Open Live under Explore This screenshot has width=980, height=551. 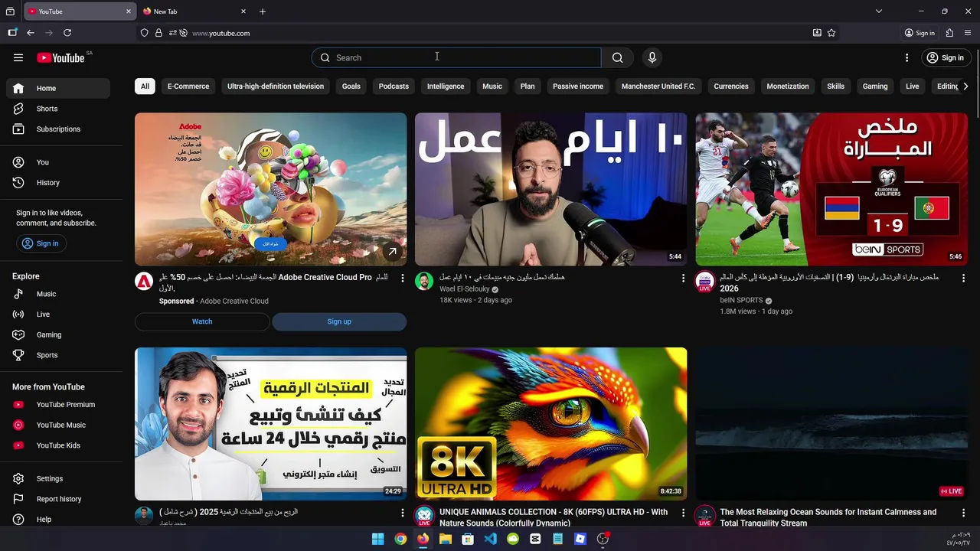click(58, 315)
